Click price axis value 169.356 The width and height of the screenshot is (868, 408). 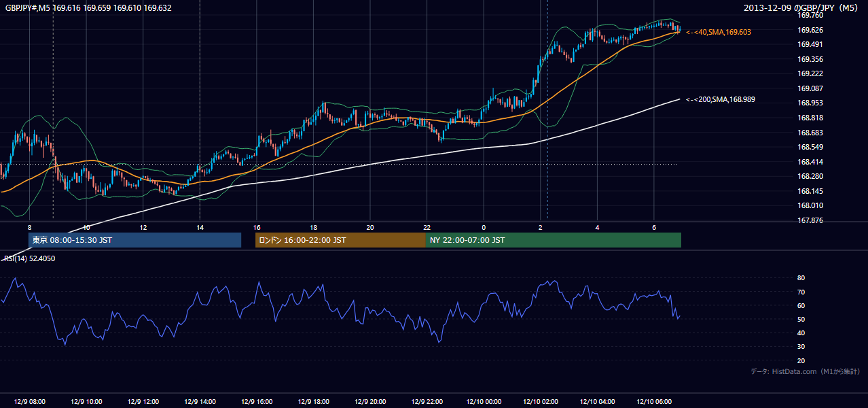point(810,59)
